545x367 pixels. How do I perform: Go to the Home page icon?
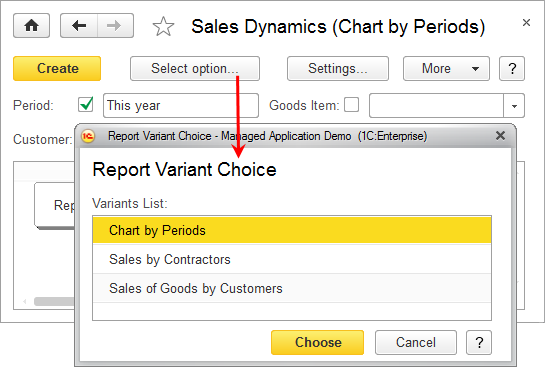(x=31, y=25)
